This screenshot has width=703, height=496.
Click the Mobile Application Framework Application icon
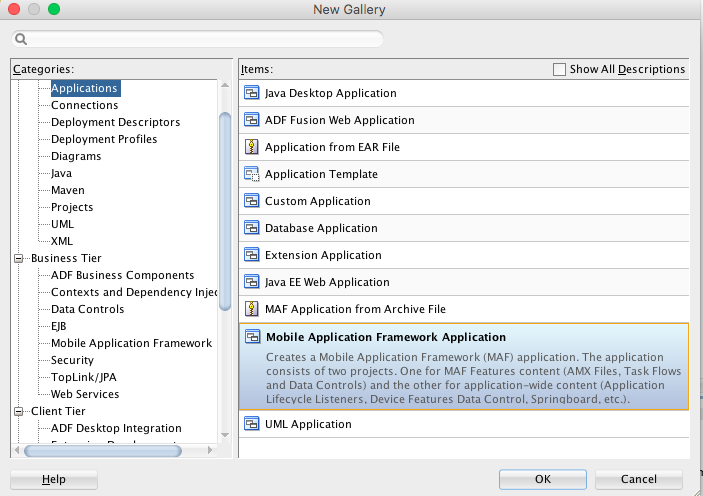[x=252, y=337]
